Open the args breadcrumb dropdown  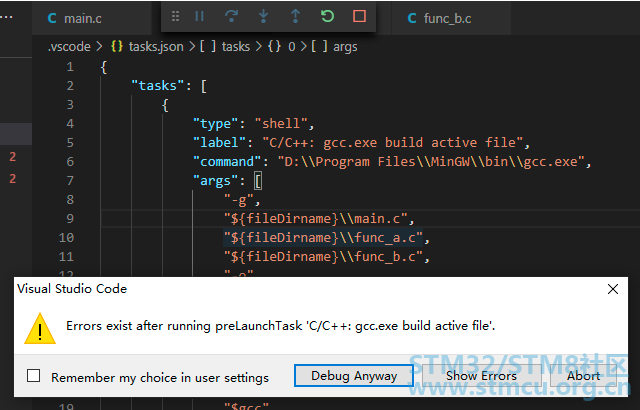click(339, 46)
